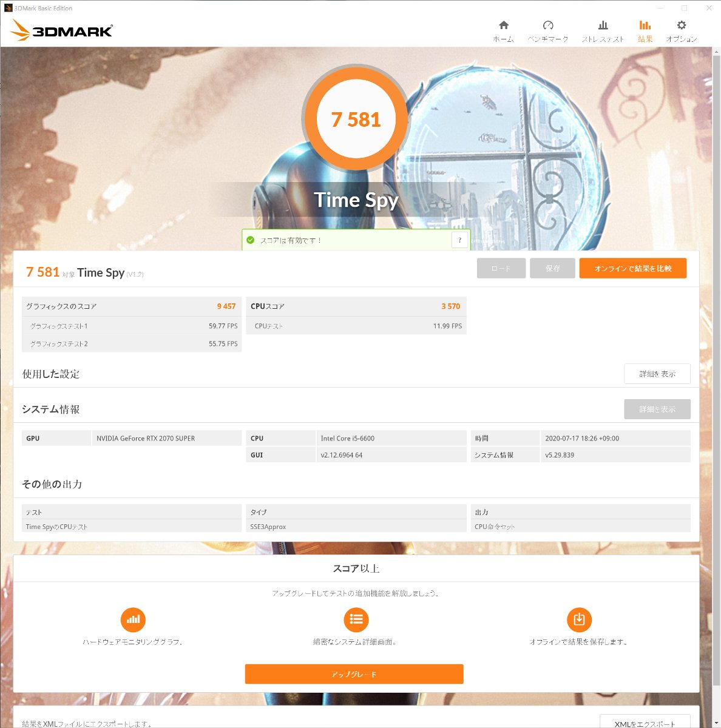Click the ロード load button
Image resolution: width=721 pixels, height=728 pixels.
501,268
